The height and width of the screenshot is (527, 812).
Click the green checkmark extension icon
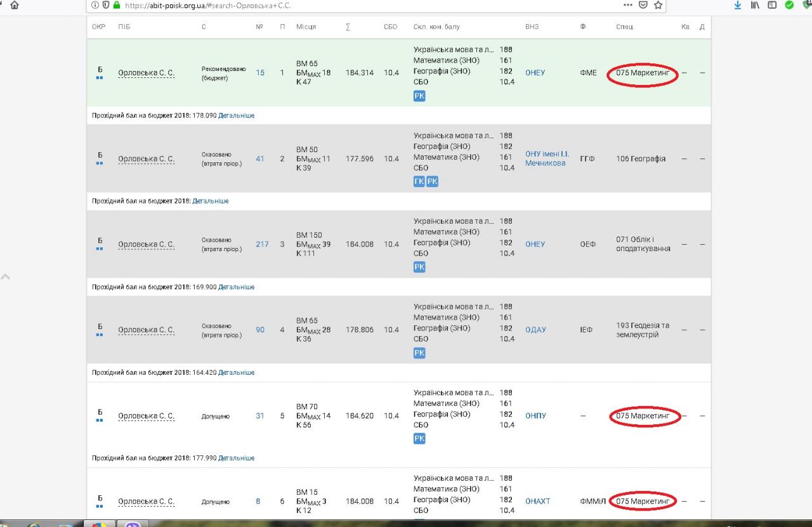click(789, 5)
